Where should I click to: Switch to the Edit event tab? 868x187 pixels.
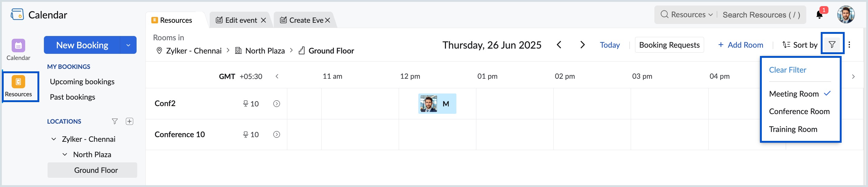[237, 20]
